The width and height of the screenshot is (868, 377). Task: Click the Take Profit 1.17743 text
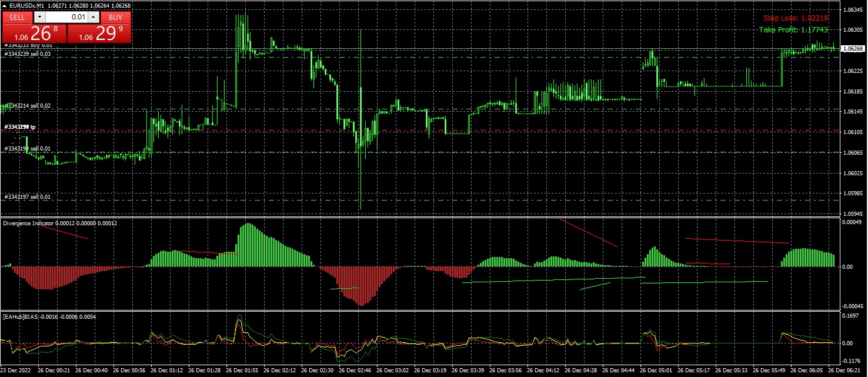(x=793, y=29)
